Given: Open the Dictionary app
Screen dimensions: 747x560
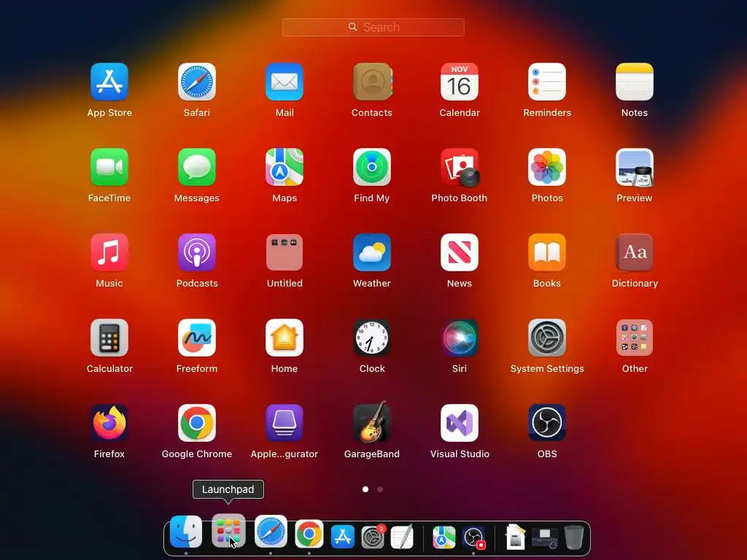Looking at the screenshot, I should [635, 252].
